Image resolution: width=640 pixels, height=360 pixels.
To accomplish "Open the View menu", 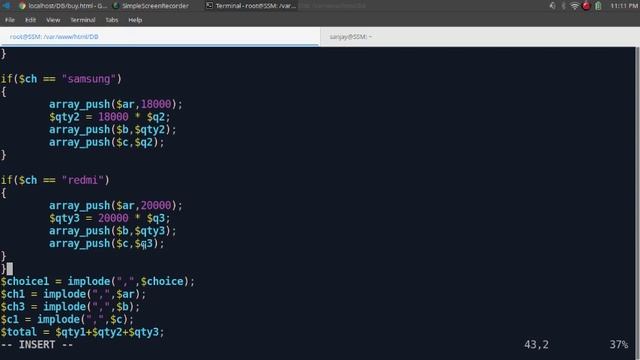I will coord(53,20).
